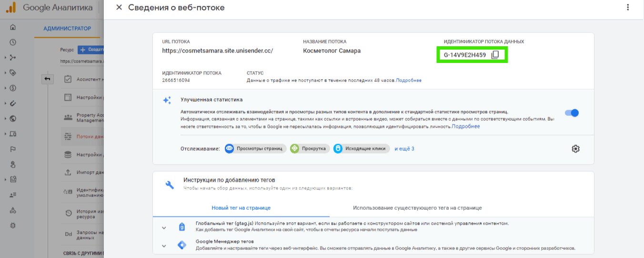This screenshot has height=258, width=644.
Task: Open the three-dot more options menu
Action: 628,8
